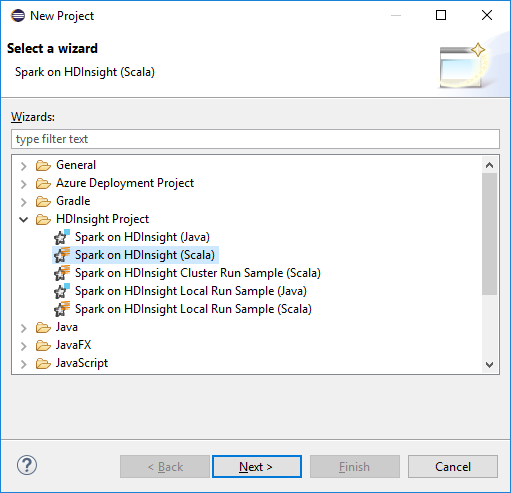Screen dimensions: 511x493
Task: Click the General folder icon
Action: pos(43,165)
